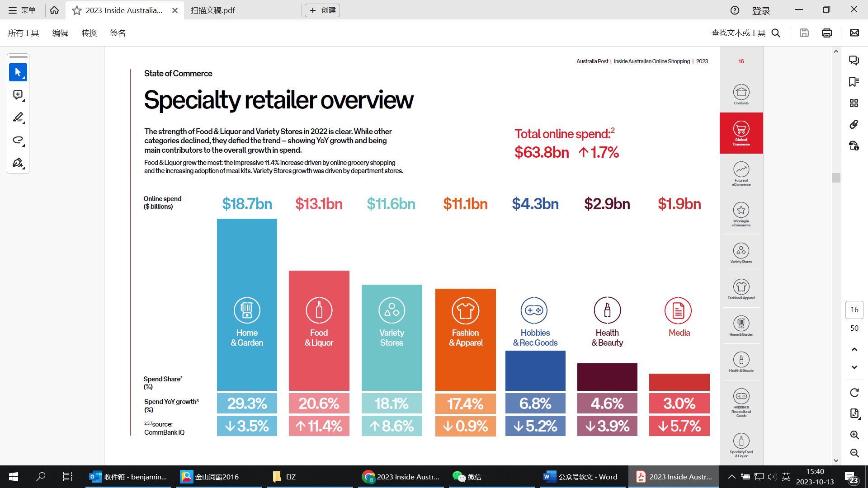Go to the previous page arrow
Viewport: 868px width, 488px height.
tap(854, 349)
